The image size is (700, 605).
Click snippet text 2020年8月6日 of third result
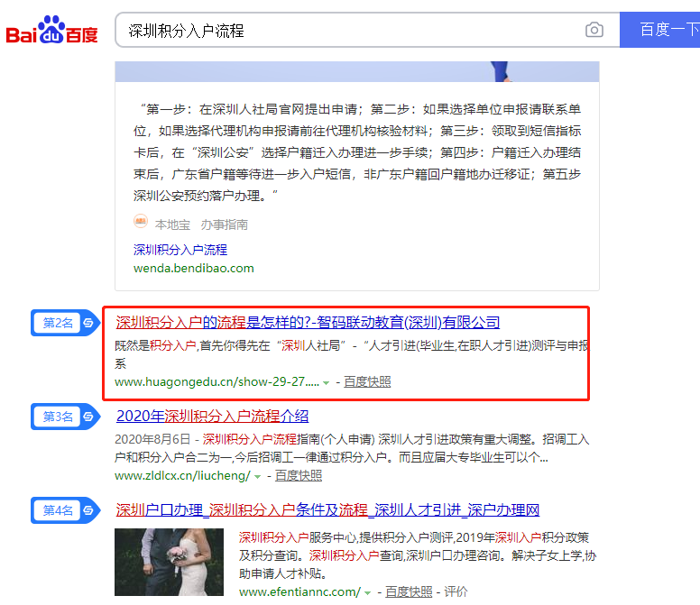click(x=152, y=439)
